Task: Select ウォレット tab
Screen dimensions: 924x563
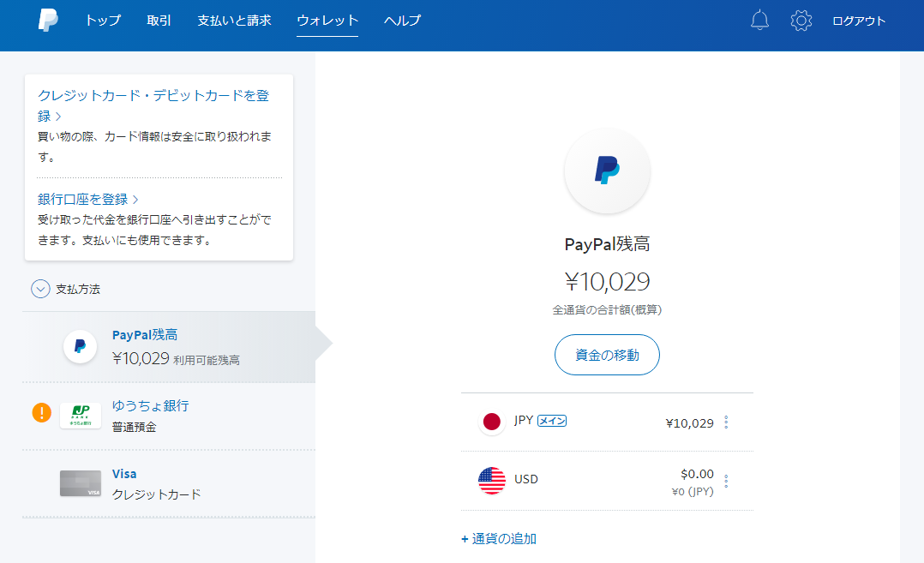Action: tap(327, 21)
